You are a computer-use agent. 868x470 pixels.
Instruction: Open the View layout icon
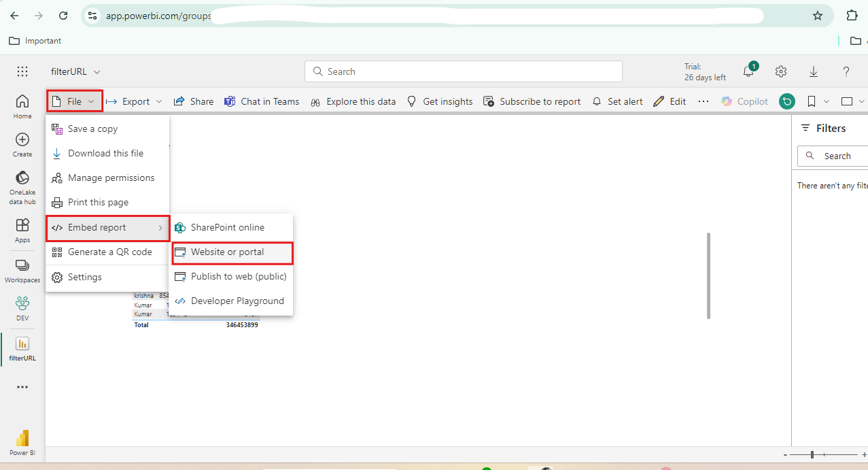(847, 101)
